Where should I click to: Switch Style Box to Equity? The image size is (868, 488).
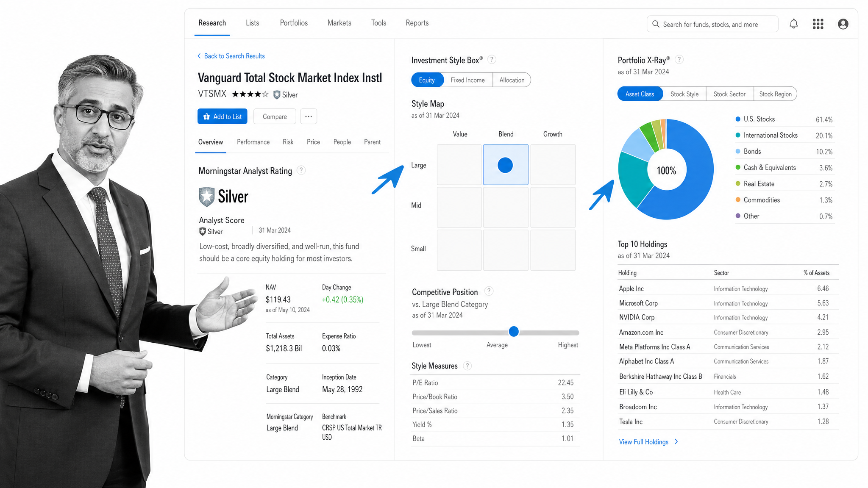(427, 80)
